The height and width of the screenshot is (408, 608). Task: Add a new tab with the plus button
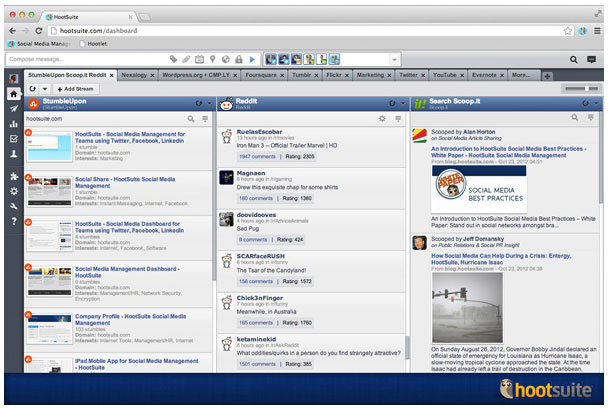tap(547, 76)
